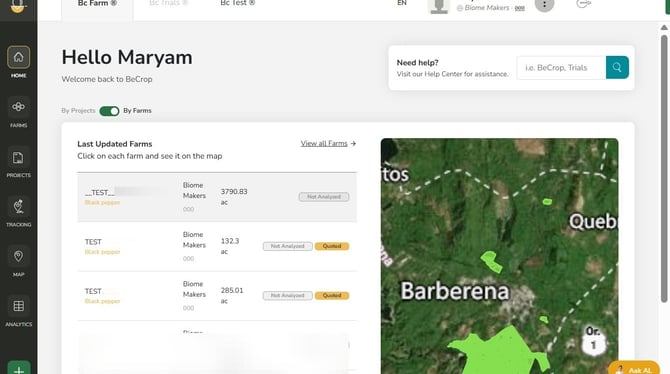Open the three-dot user menu
This screenshot has height=374, width=670.
[544, 4]
